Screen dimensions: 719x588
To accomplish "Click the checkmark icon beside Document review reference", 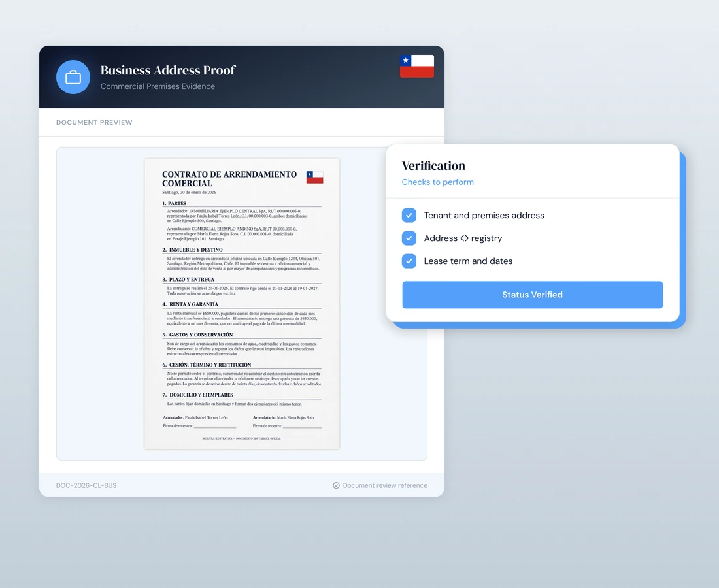I will (336, 485).
